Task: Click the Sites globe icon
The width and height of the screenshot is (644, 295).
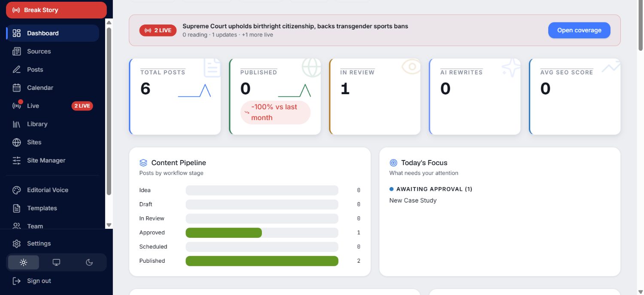Action: [x=17, y=142]
